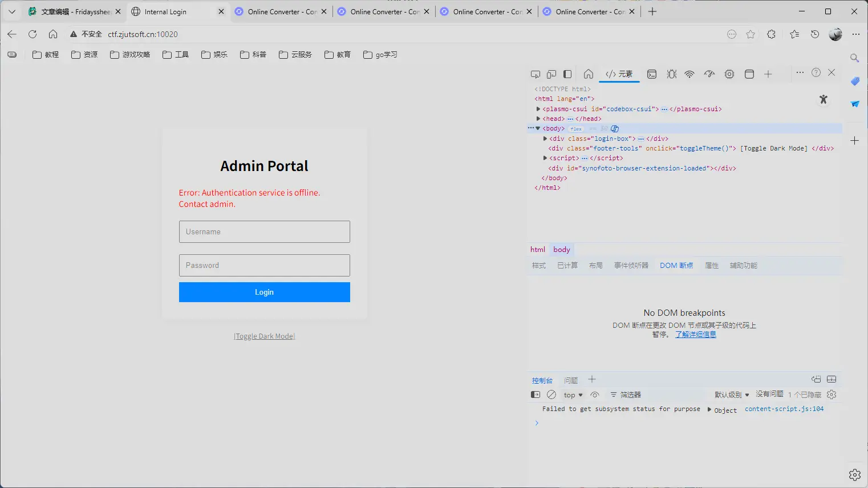Select the inspect element tool in DevTools

click(535, 74)
